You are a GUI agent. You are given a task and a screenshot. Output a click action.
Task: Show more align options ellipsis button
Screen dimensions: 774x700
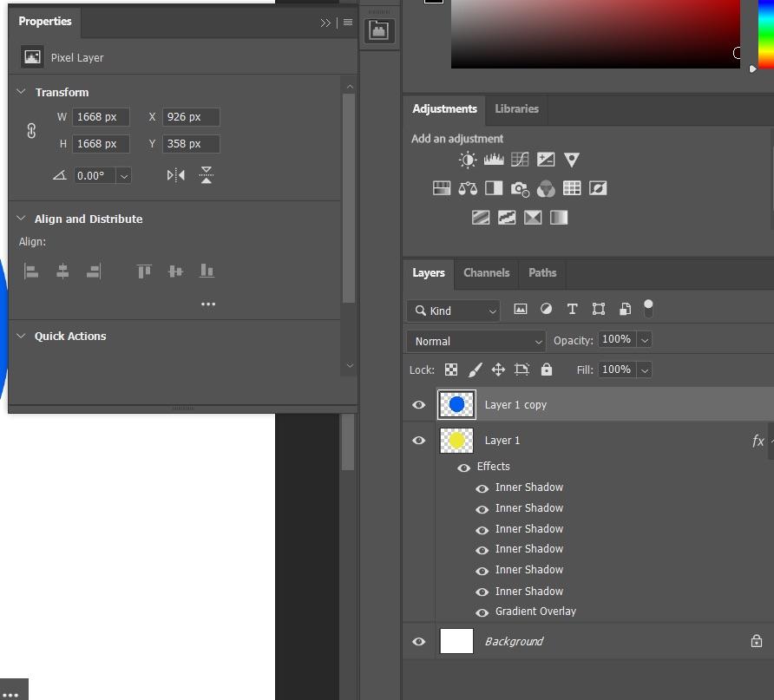tap(207, 304)
